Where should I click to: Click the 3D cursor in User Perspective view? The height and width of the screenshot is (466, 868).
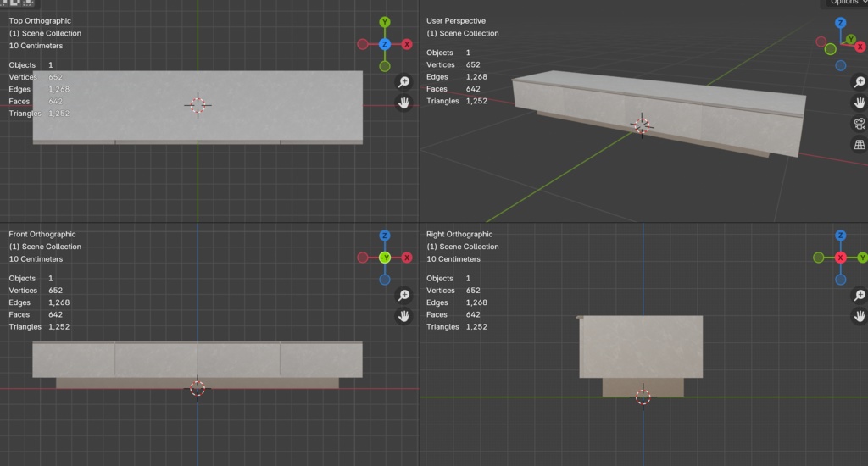tap(643, 125)
